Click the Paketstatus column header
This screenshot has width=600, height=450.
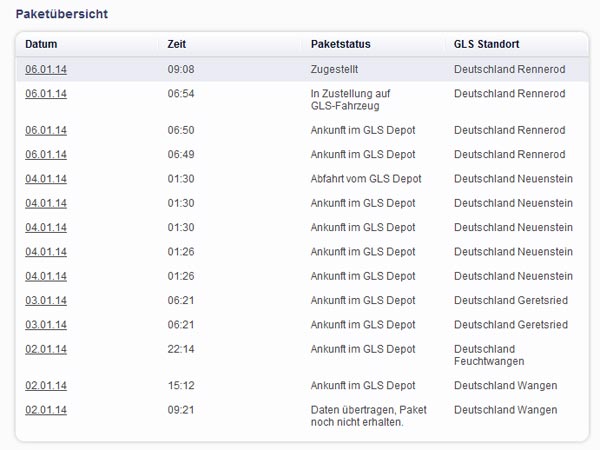[341, 44]
